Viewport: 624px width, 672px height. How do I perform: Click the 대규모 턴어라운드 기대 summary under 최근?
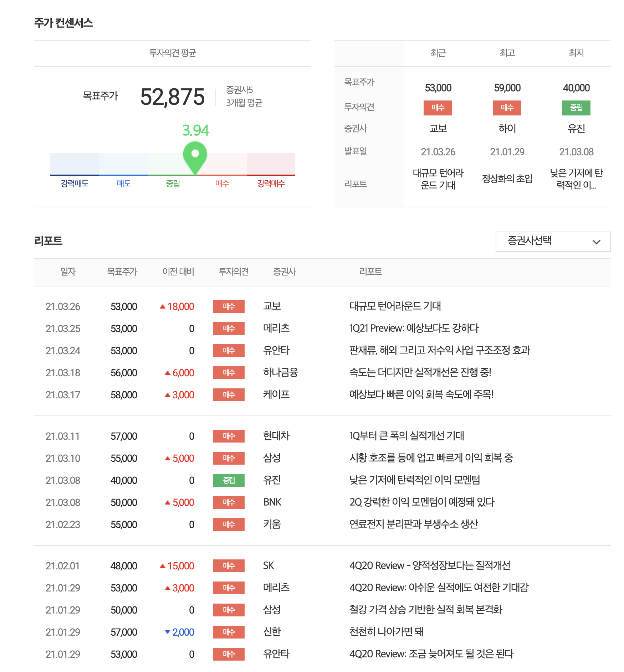pos(438,179)
